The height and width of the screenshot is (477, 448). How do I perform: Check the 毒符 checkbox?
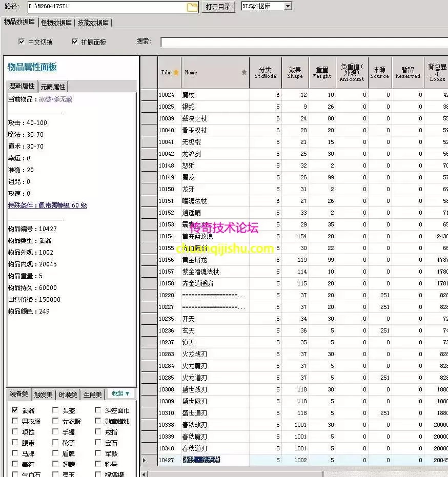tap(14, 464)
